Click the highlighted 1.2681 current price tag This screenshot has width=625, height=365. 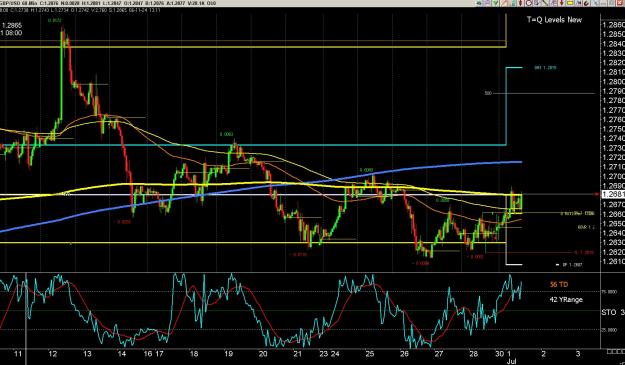[x=613, y=194]
